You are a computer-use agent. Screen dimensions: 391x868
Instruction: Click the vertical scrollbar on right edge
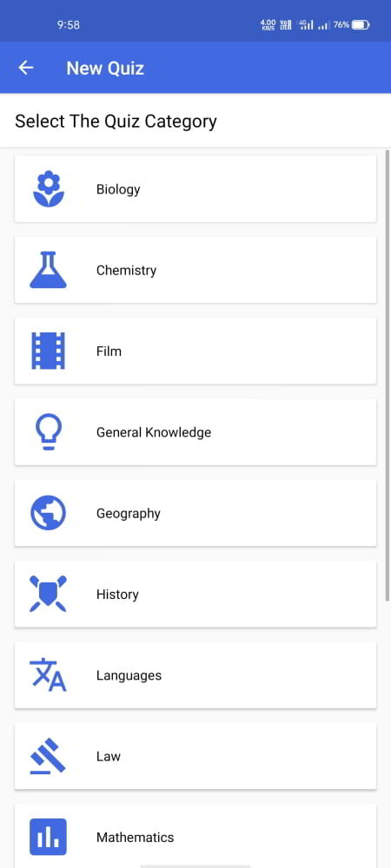click(x=388, y=375)
